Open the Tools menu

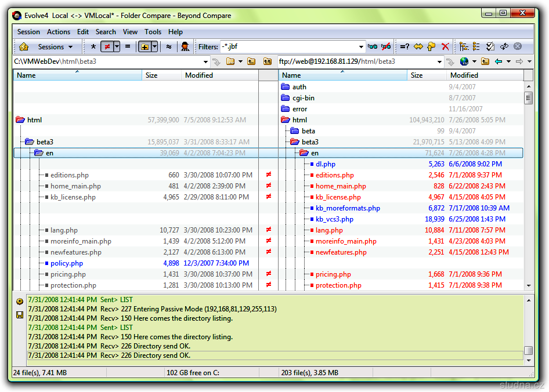tap(153, 32)
